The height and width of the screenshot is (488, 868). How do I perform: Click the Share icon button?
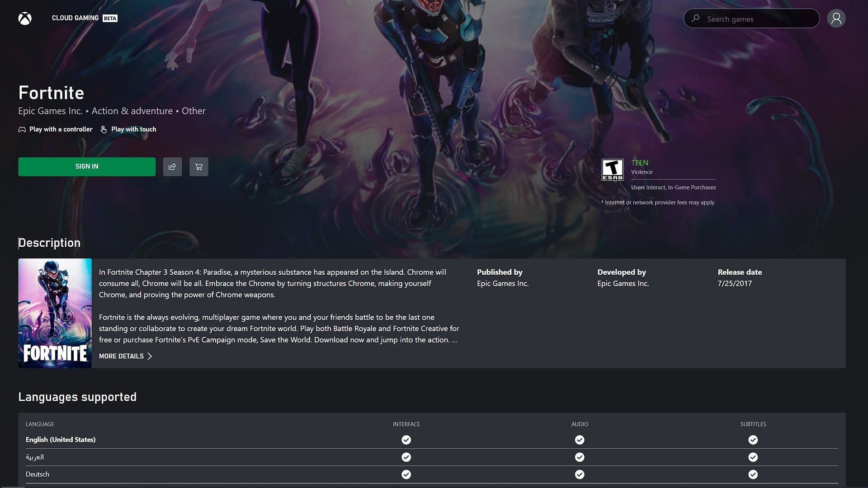(172, 166)
